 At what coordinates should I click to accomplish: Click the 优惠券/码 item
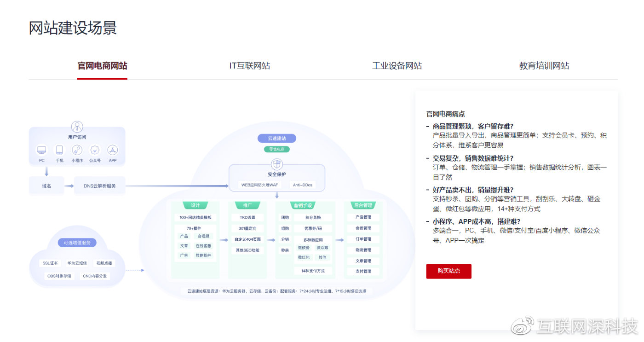[x=313, y=228]
